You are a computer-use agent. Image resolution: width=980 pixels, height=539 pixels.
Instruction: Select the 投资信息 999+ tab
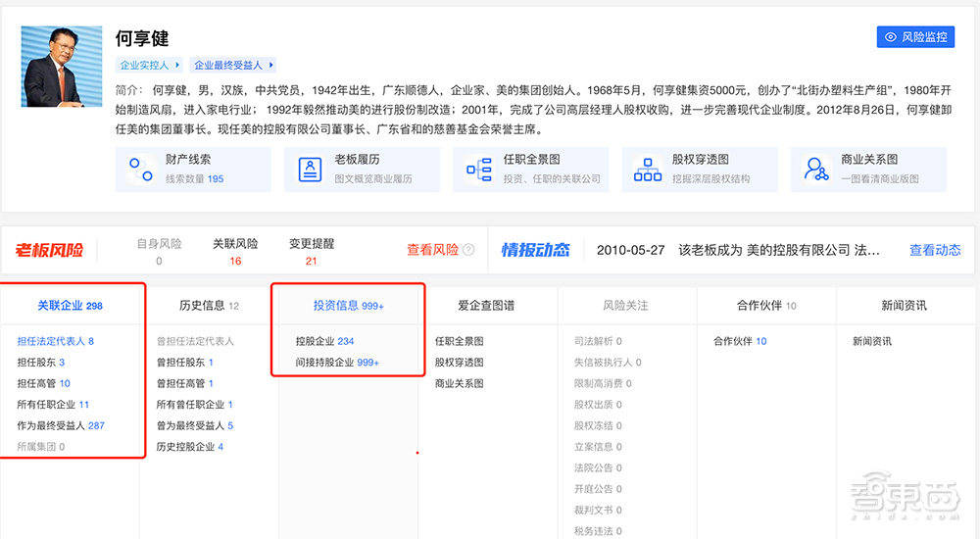tap(348, 306)
